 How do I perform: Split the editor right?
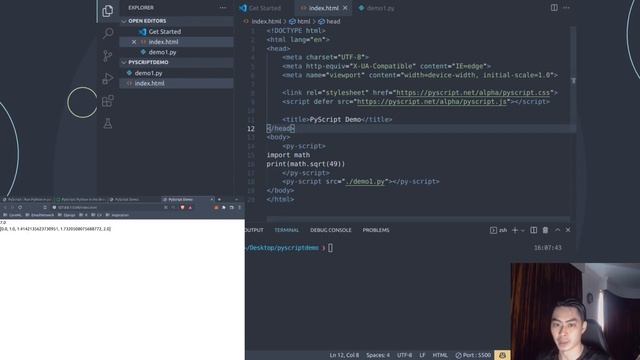click(x=554, y=8)
